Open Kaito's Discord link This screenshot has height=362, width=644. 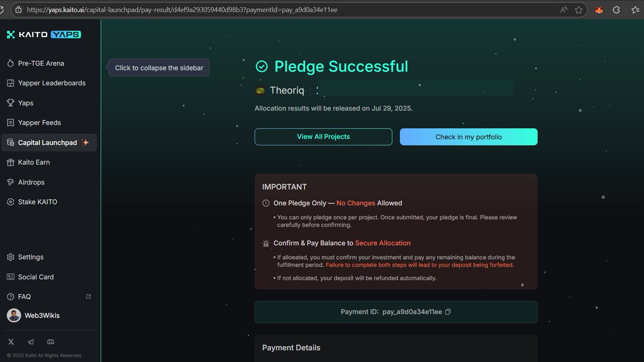coord(50,342)
